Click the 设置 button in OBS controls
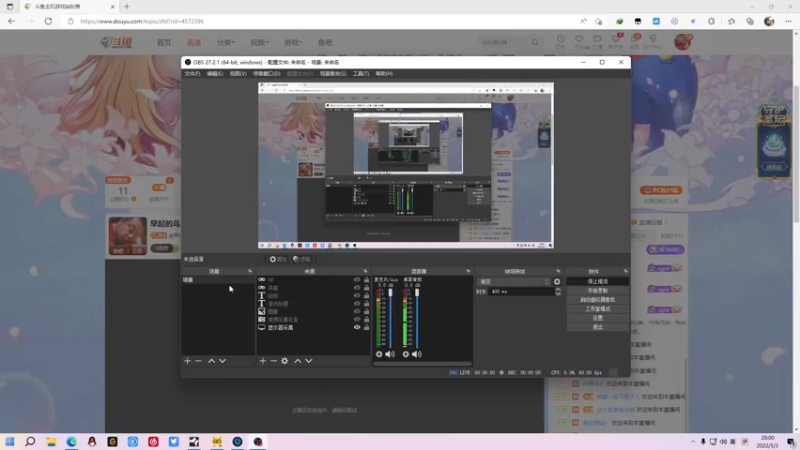This screenshot has height=450, width=800. pyautogui.click(x=597, y=318)
